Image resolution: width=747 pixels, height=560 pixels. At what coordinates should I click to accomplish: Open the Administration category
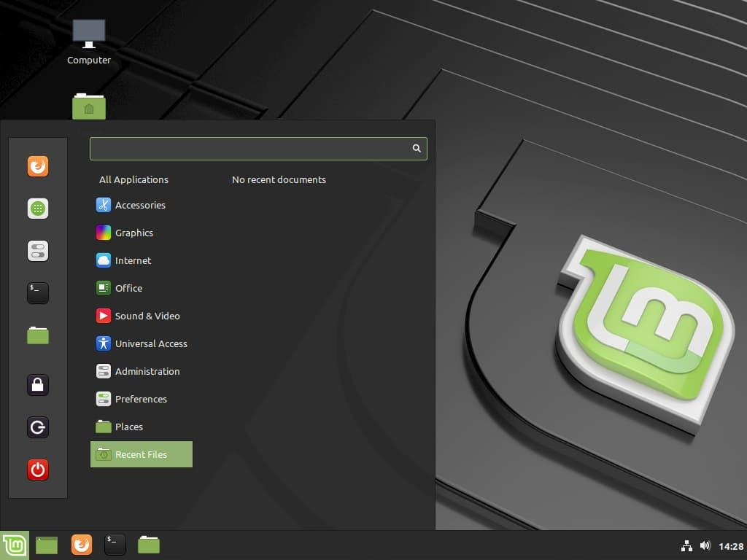coord(142,371)
